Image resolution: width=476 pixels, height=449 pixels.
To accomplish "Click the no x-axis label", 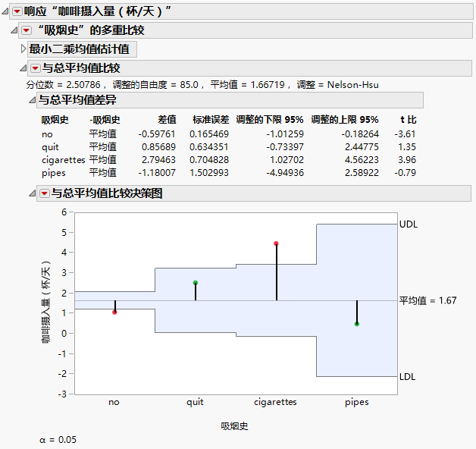I will [114, 402].
